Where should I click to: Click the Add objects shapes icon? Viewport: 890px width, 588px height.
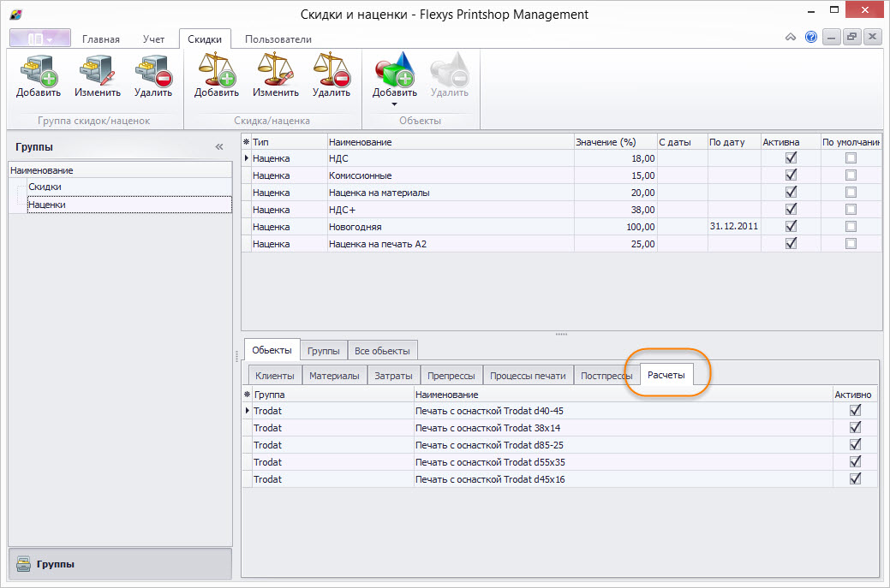click(395, 69)
